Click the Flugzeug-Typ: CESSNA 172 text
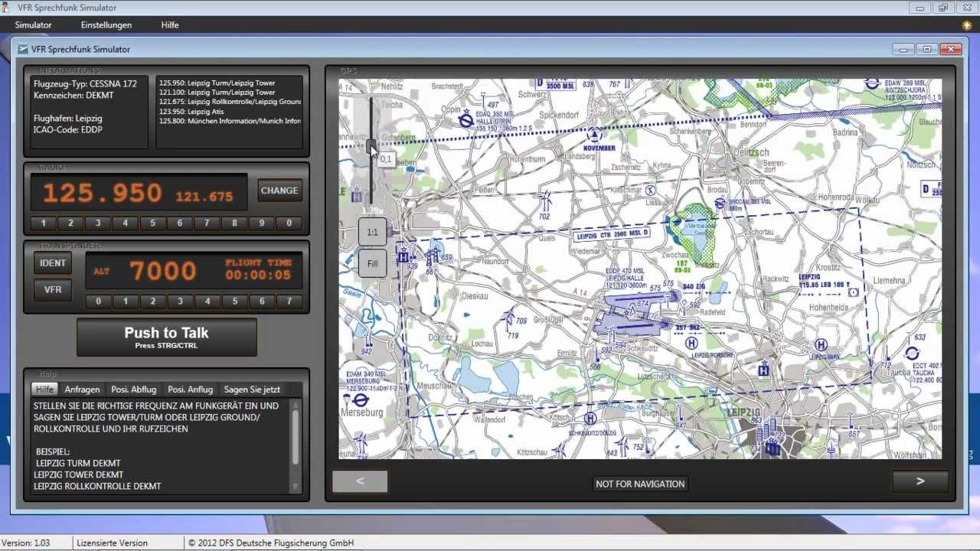 (85, 83)
